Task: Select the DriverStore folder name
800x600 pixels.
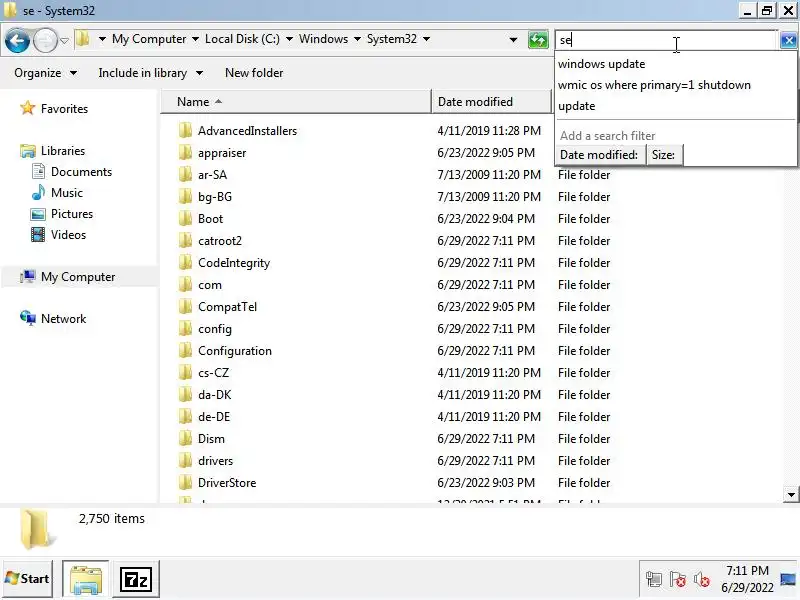Action: coord(227,482)
